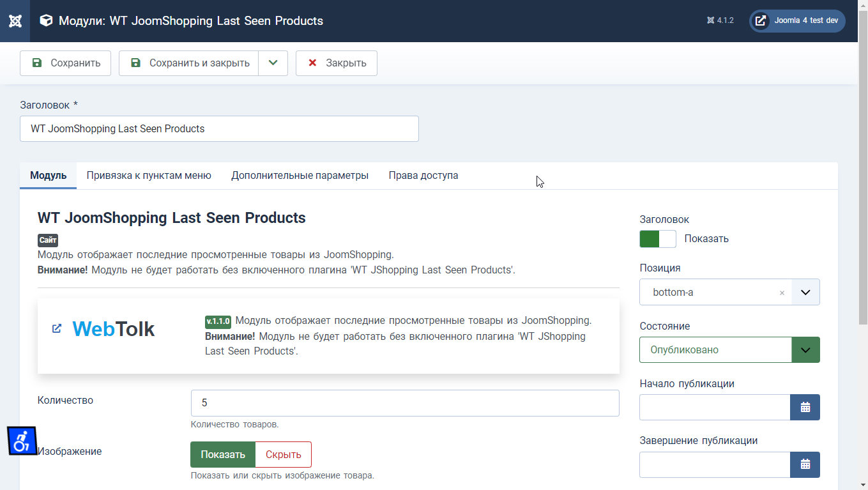The height and width of the screenshot is (490, 868).
Task: Expand save options dropdown arrow
Action: point(273,63)
